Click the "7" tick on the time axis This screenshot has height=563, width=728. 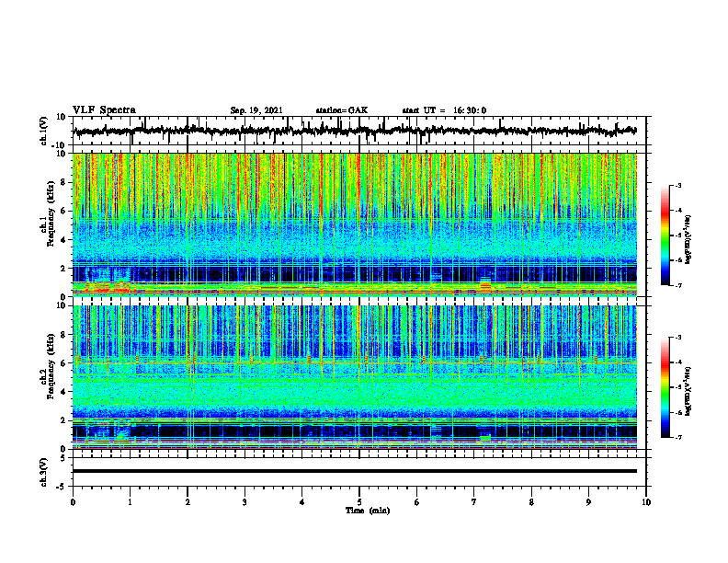474,502
